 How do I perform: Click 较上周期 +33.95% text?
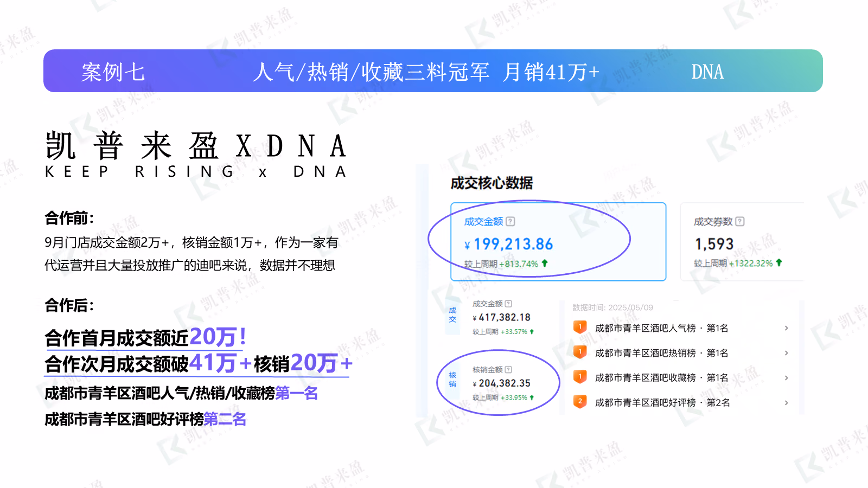(x=500, y=398)
